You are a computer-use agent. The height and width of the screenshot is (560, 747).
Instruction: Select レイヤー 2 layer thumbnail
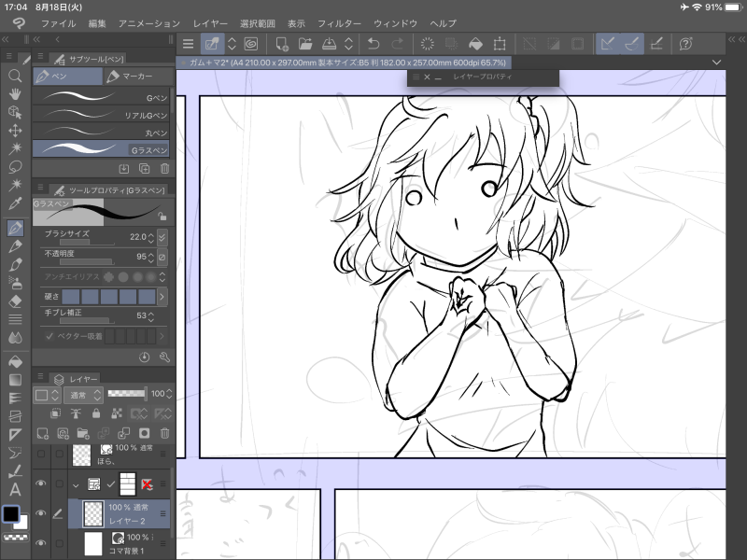coord(93,514)
